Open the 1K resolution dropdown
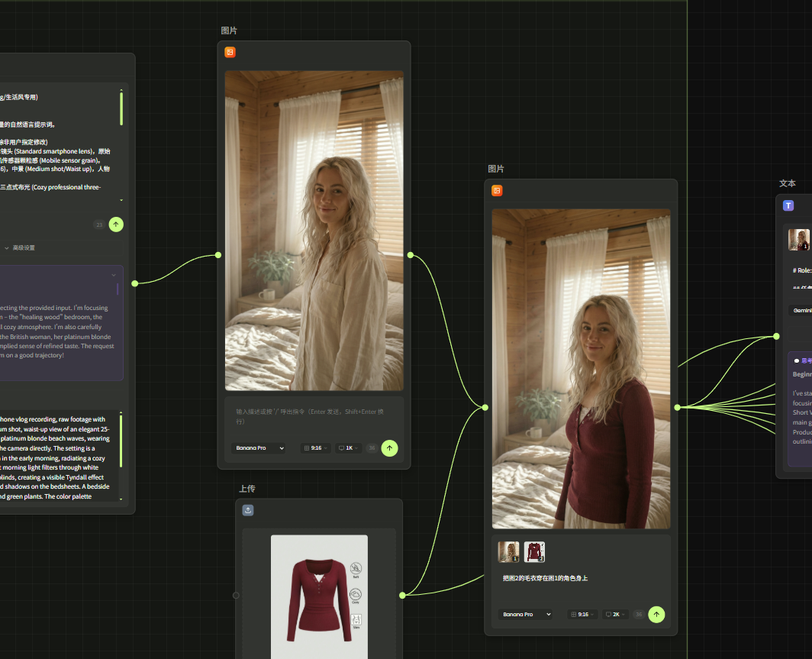The height and width of the screenshot is (659, 812). 349,448
